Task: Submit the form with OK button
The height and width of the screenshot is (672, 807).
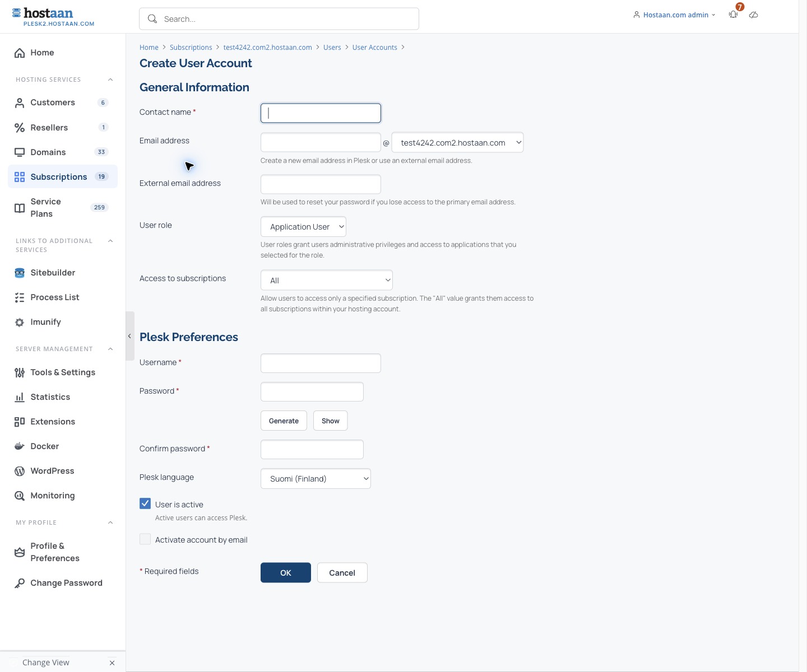Action: (x=286, y=572)
